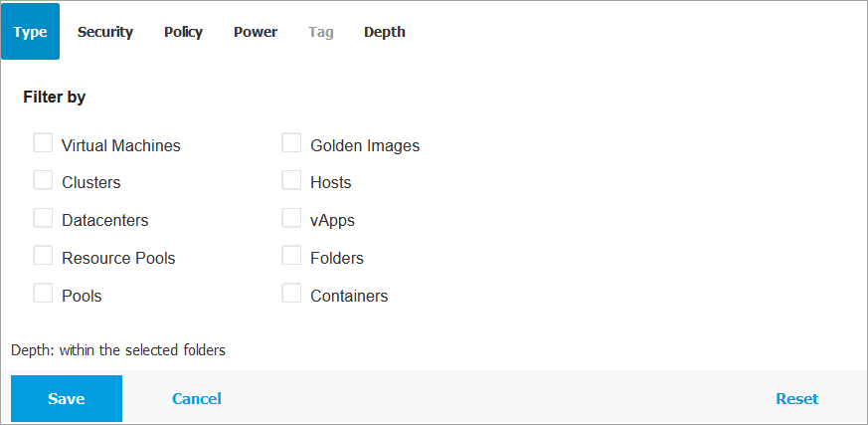Select the Pools checkbox

43,295
